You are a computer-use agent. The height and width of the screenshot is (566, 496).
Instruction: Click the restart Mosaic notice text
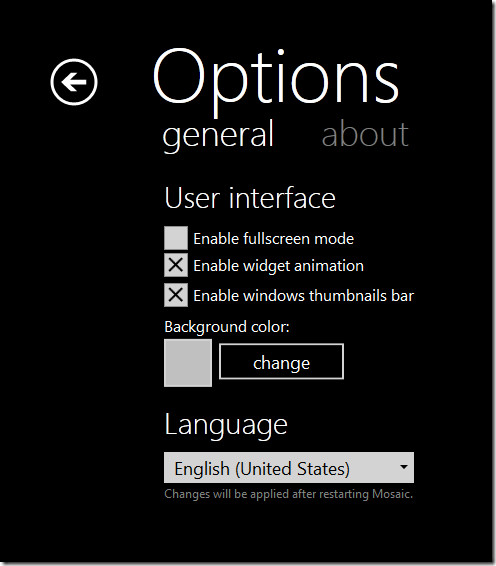point(288,494)
